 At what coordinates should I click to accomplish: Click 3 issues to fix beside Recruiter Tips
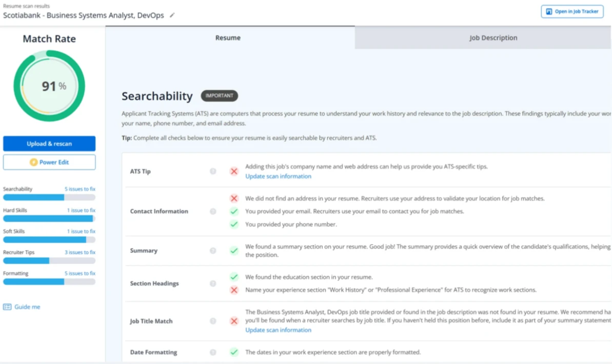click(x=81, y=252)
